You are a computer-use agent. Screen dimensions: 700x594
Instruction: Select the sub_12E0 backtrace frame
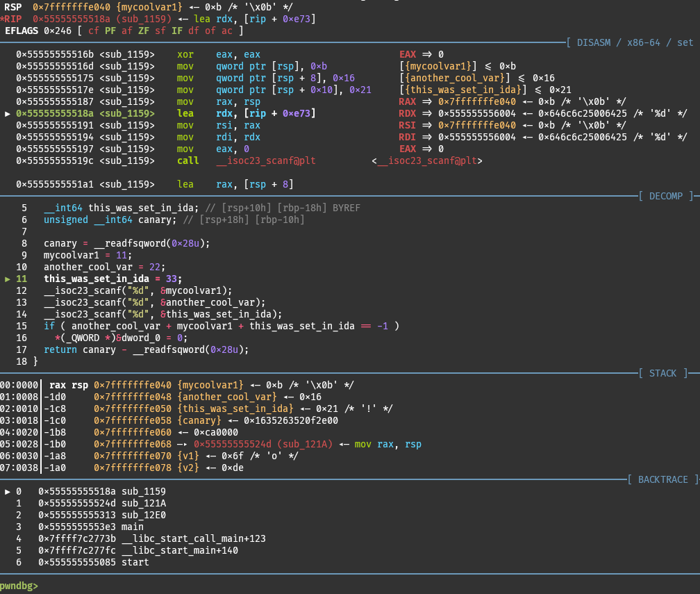[143, 515]
